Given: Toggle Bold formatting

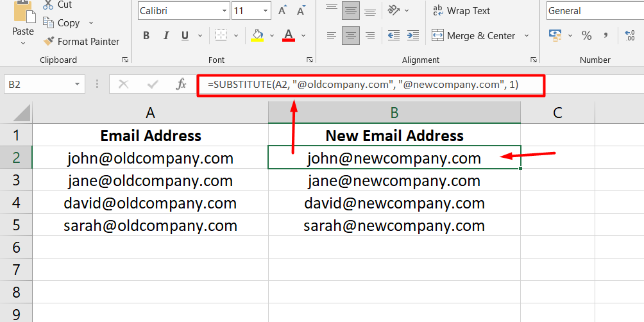Looking at the screenshot, I should 146,36.
